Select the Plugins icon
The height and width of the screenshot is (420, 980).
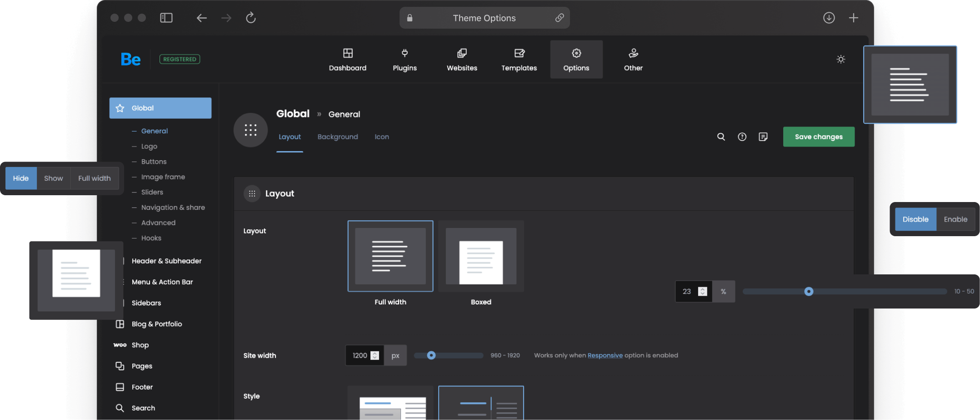point(404,59)
